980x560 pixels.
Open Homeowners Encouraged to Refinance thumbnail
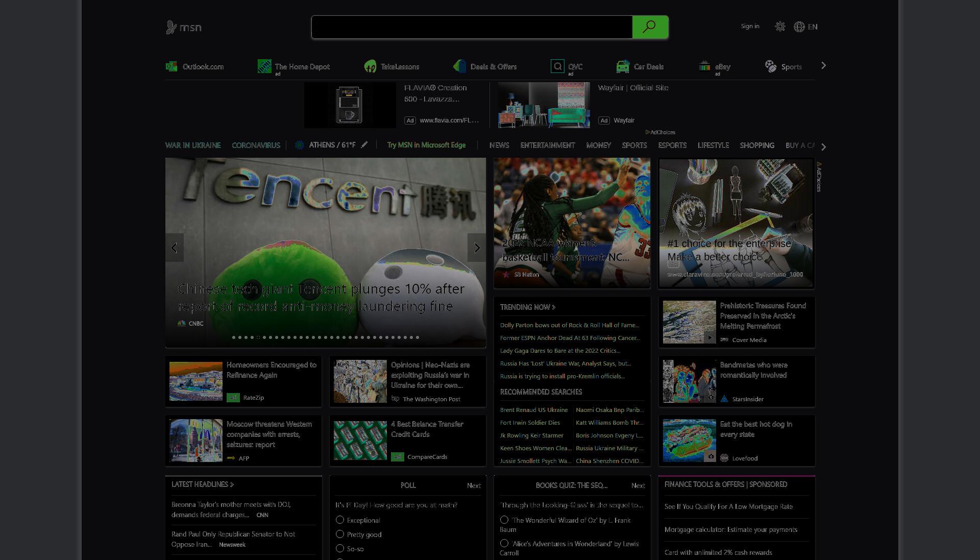tap(196, 381)
